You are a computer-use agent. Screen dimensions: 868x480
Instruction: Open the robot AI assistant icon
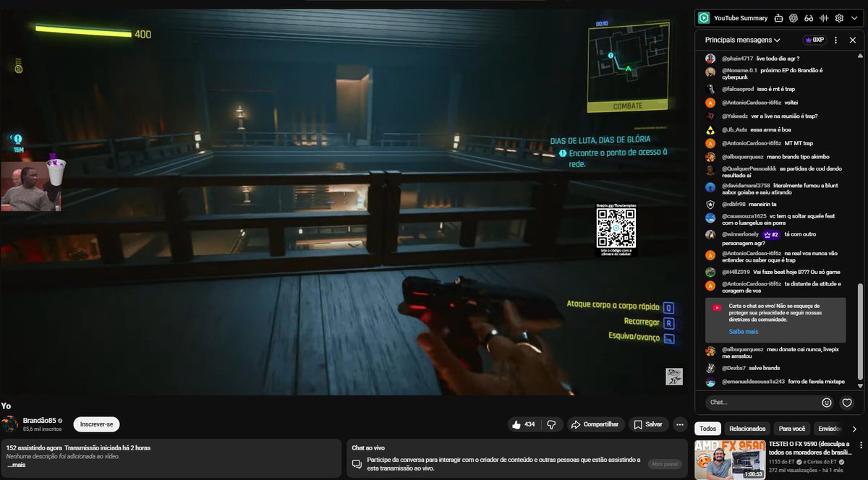778,18
